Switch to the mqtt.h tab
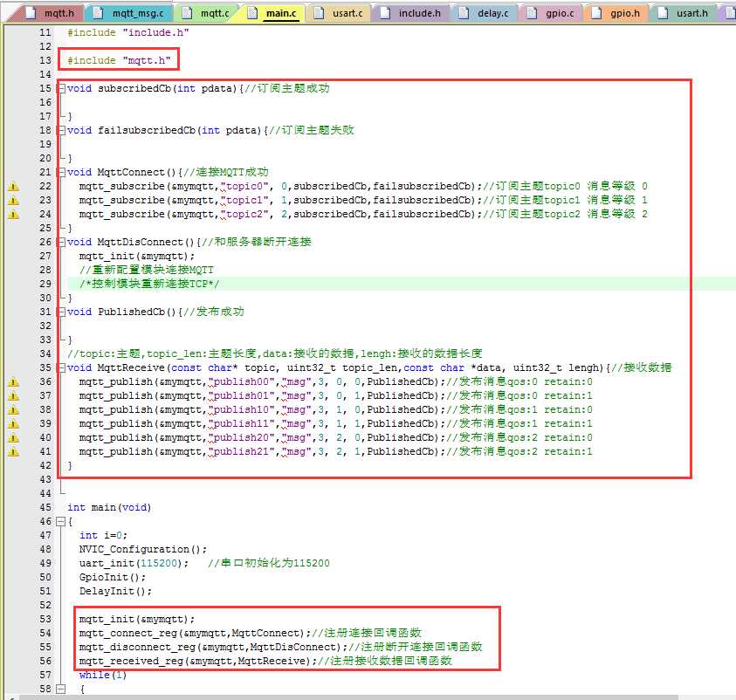The height and width of the screenshot is (700, 736). [52, 13]
